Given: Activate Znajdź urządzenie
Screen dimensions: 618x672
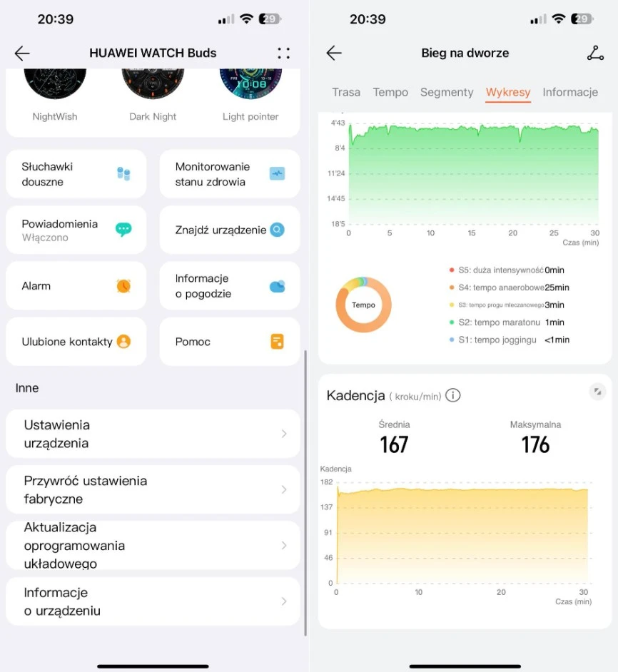Looking at the screenshot, I should pyautogui.click(x=230, y=230).
